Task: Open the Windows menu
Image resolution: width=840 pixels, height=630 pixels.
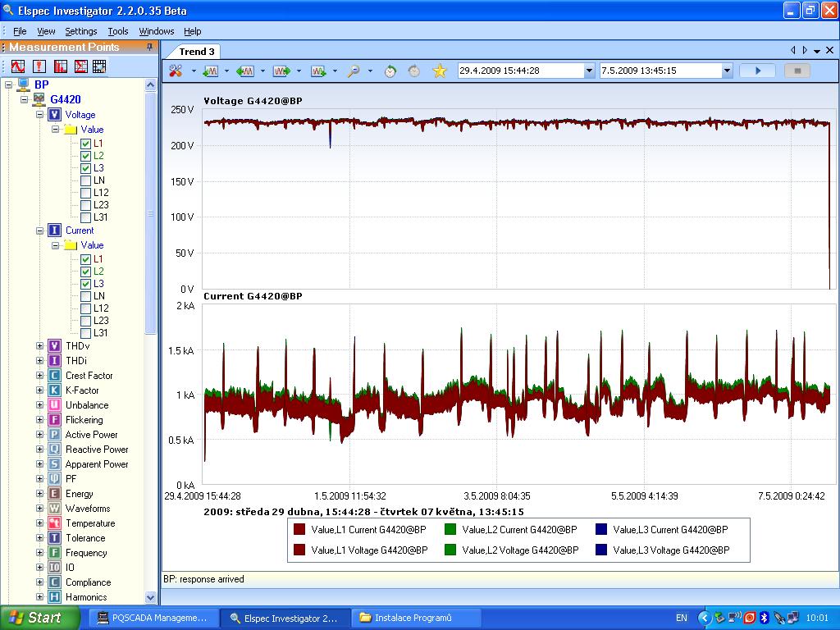Action: (x=157, y=31)
